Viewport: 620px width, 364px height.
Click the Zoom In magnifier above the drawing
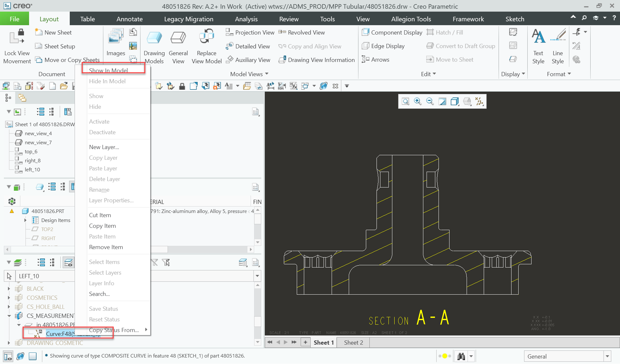click(418, 101)
